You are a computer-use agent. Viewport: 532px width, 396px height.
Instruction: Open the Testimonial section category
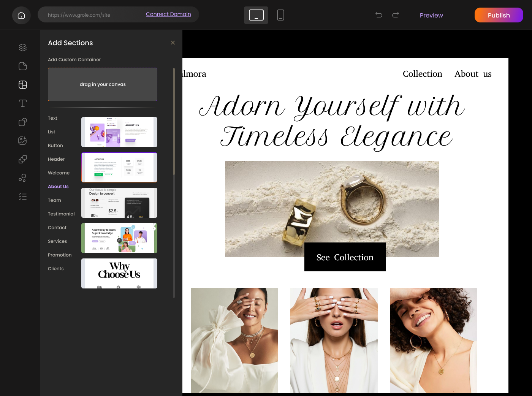click(61, 214)
